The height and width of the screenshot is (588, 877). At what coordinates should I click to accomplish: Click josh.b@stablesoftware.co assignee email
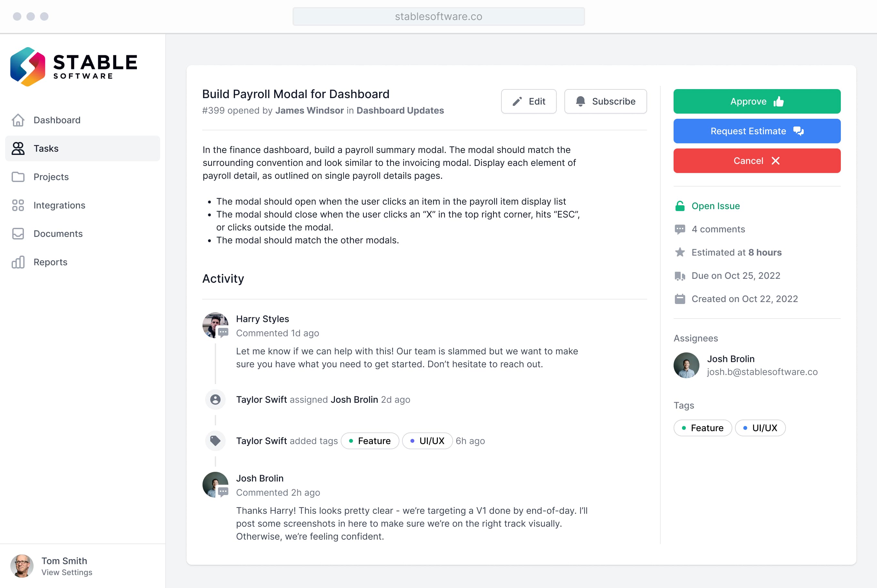[x=761, y=372]
